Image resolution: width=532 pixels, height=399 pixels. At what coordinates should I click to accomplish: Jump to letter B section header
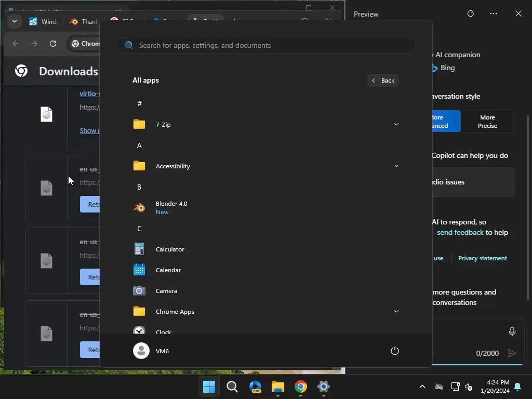coord(139,187)
